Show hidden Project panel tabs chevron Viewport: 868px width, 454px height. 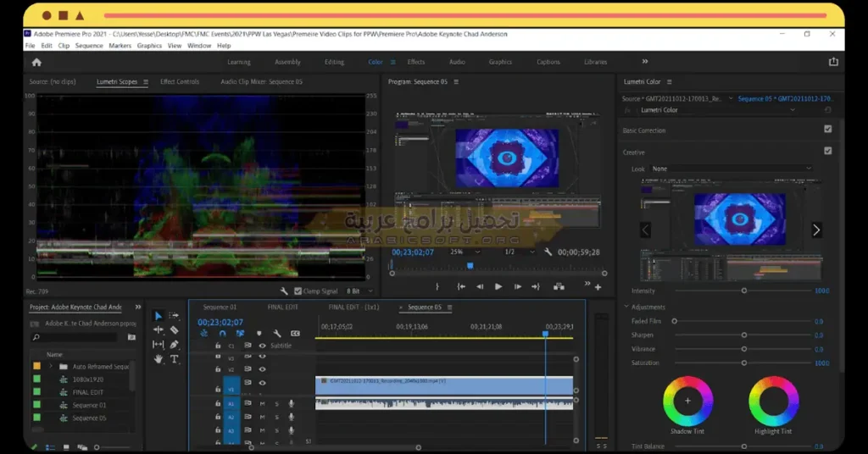tap(138, 307)
